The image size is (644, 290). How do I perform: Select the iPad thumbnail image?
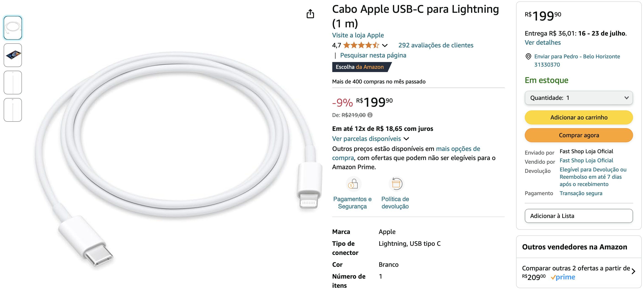13,55
